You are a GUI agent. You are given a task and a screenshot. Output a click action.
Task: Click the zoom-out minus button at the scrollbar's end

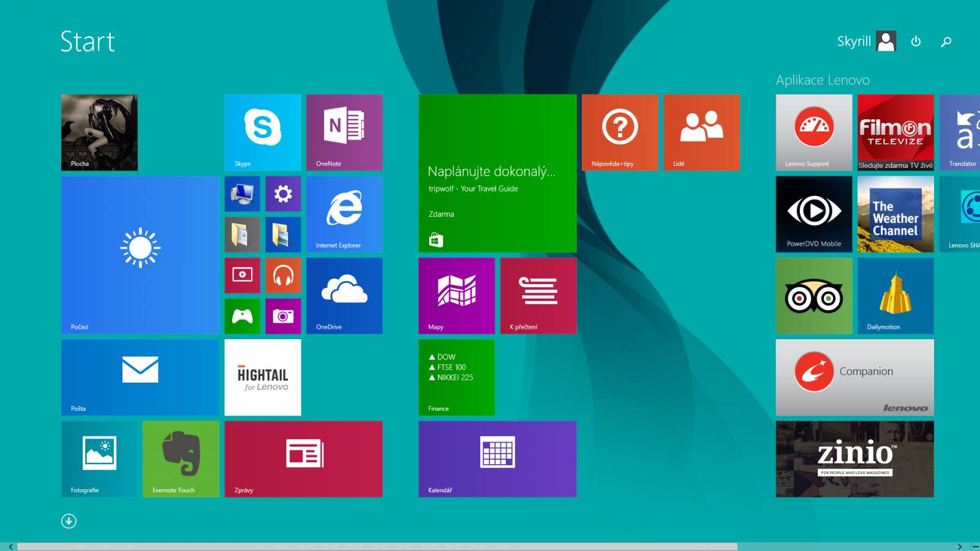tap(974, 547)
